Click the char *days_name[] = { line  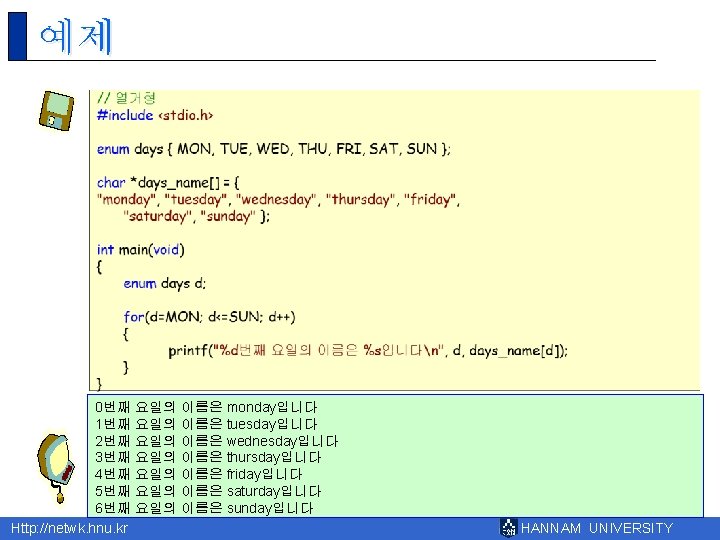click(x=168, y=183)
